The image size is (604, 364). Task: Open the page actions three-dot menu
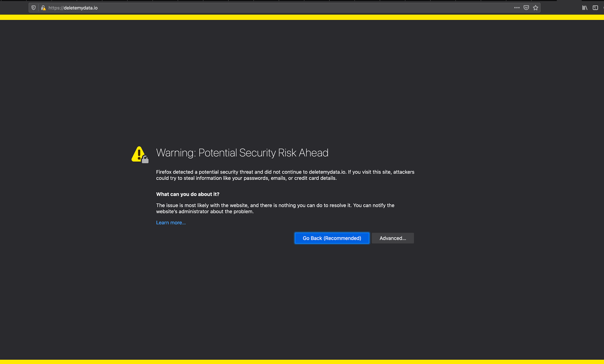click(x=517, y=7)
